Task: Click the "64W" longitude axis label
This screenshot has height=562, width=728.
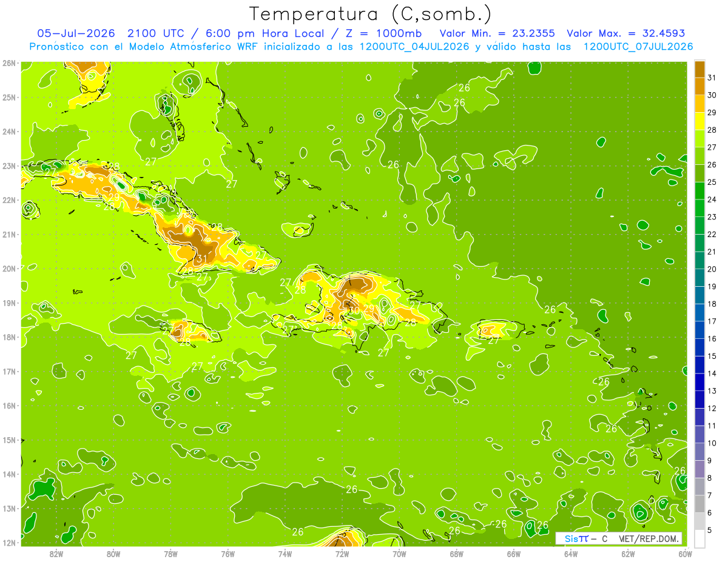Action: click(571, 554)
